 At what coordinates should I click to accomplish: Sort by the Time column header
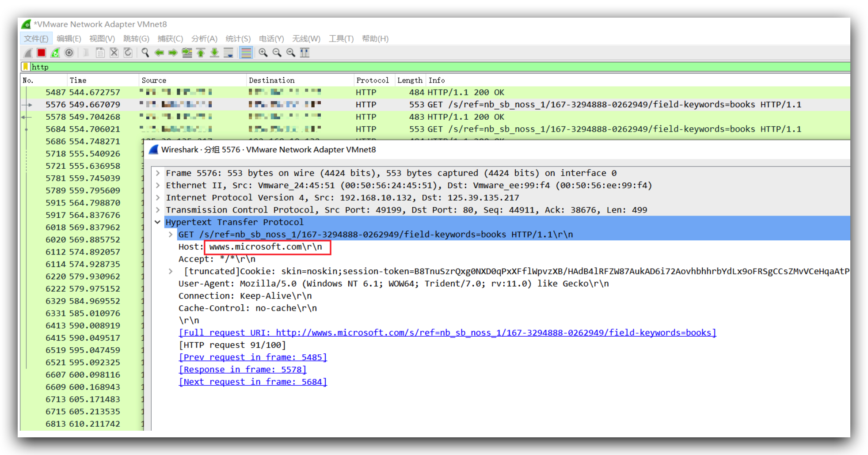tap(103, 80)
